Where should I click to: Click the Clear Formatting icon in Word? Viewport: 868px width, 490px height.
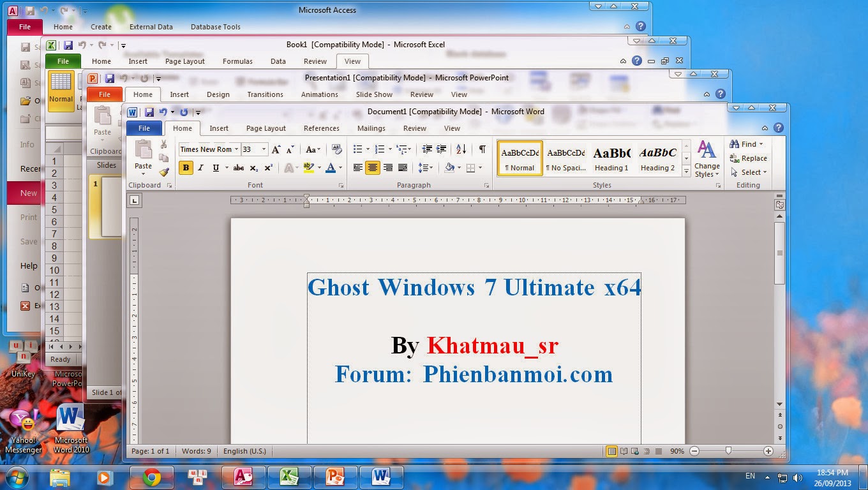(337, 149)
